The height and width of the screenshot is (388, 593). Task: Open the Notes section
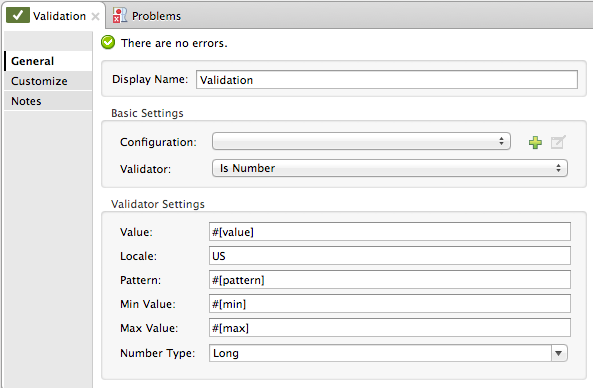pyautogui.click(x=48, y=101)
